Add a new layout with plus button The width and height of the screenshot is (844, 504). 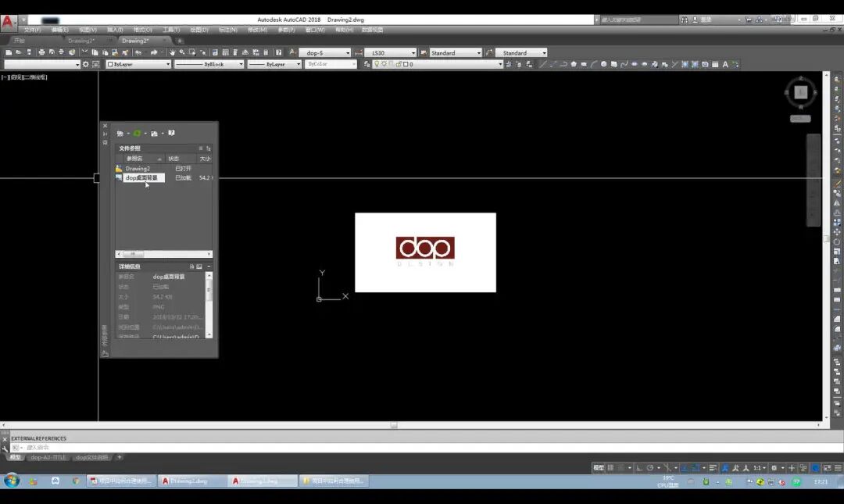pyautogui.click(x=120, y=457)
